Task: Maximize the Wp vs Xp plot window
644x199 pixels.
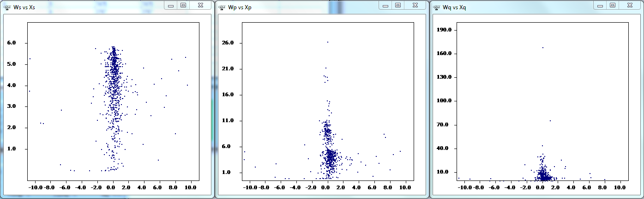Action: coord(397,5)
